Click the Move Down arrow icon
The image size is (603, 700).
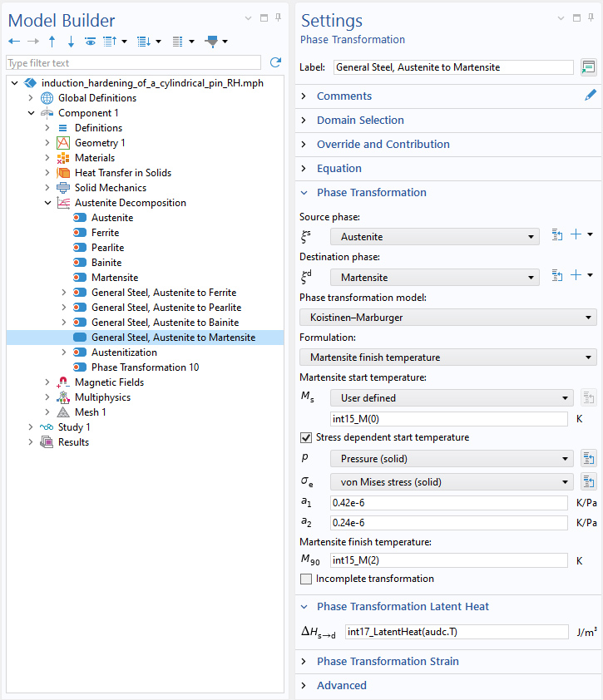71,41
